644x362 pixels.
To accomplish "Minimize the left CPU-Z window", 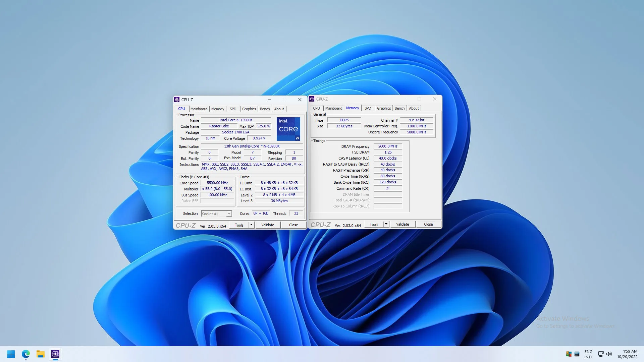I will coord(269,100).
